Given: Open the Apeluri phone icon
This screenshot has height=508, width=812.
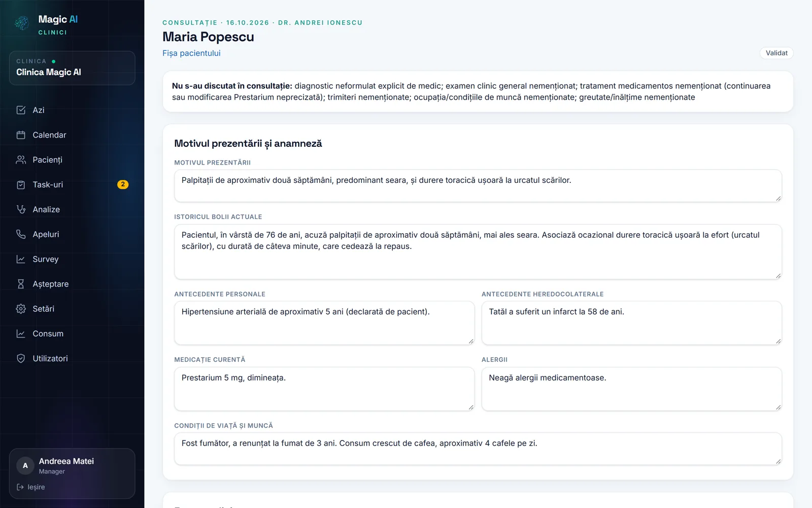Looking at the screenshot, I should (x=21, y=234).
